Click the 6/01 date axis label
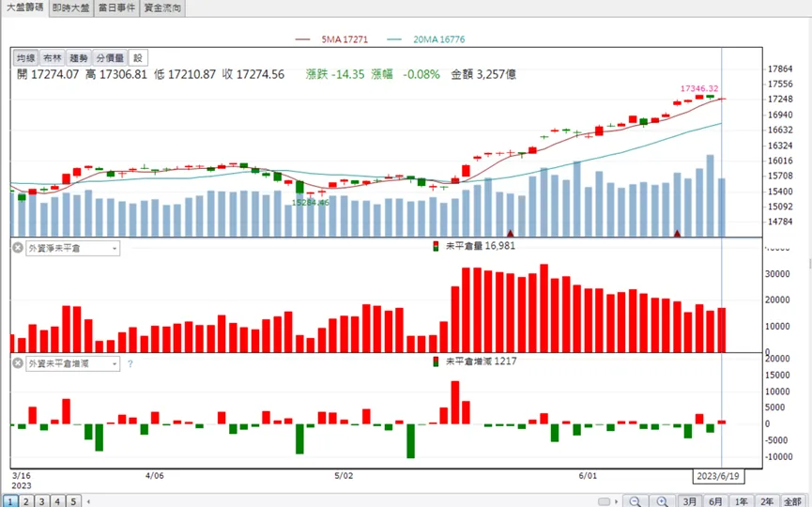 click(x=588, y=475)
